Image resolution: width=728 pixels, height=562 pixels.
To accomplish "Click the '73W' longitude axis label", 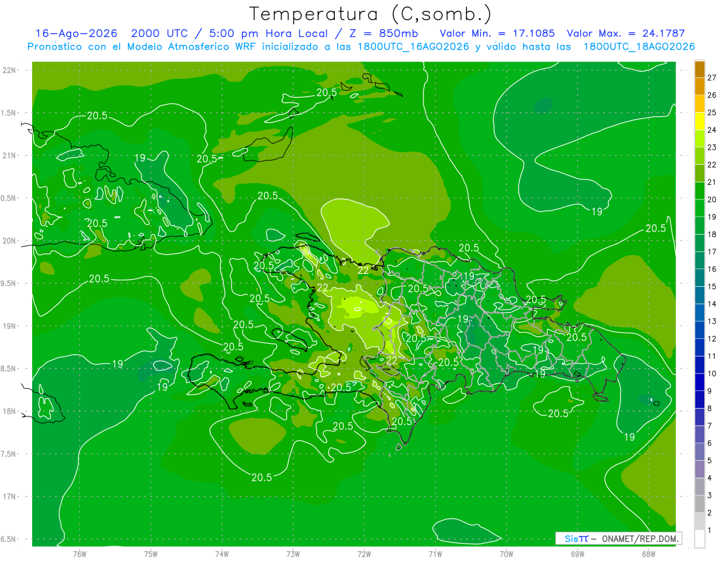I will click(x=293, y=554).
